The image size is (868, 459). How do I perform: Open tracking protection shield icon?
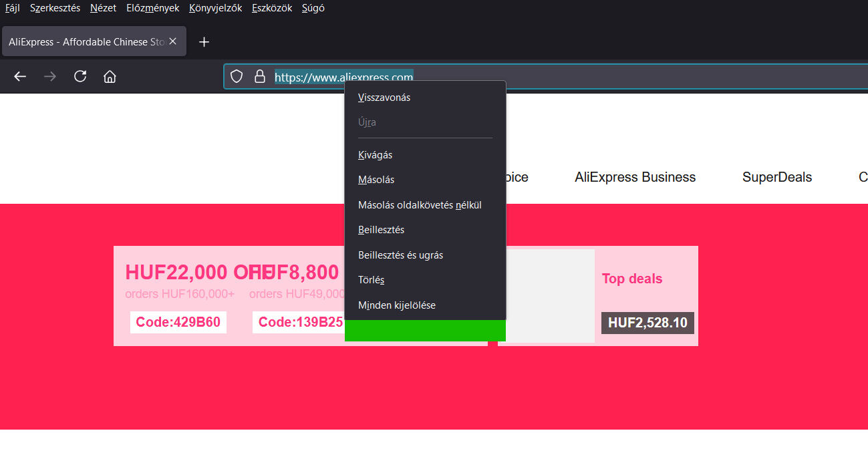pyautogui.click(x=237, y=76)
